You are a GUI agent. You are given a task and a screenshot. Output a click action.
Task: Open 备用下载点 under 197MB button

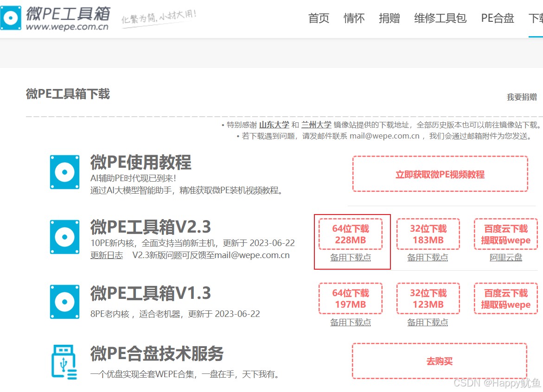(x=351, y=322)
